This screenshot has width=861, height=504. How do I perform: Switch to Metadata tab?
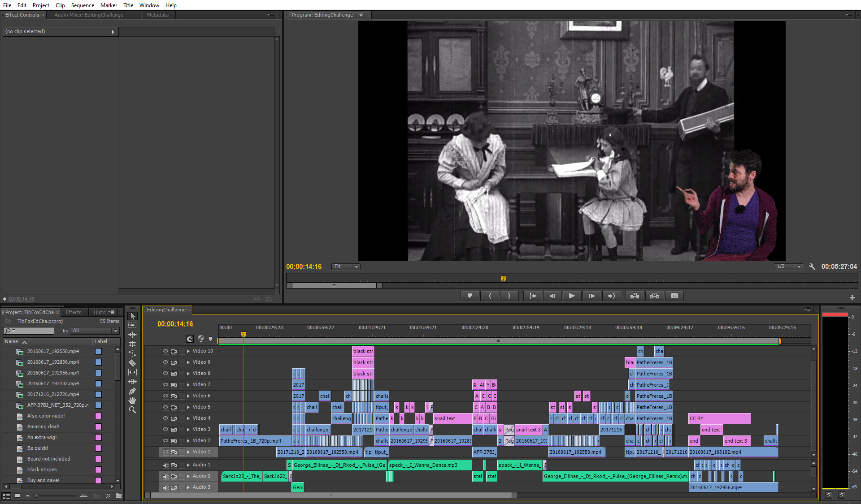click(x=158, y=15)
